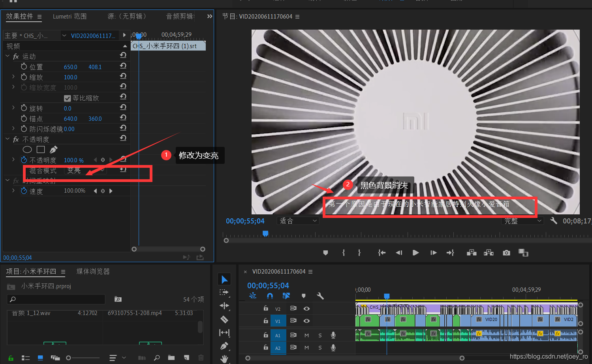The height and width of the screenshot is (364, 592).
Task: Switch to 音频剪辑 tab
Action: coord(180,16)
